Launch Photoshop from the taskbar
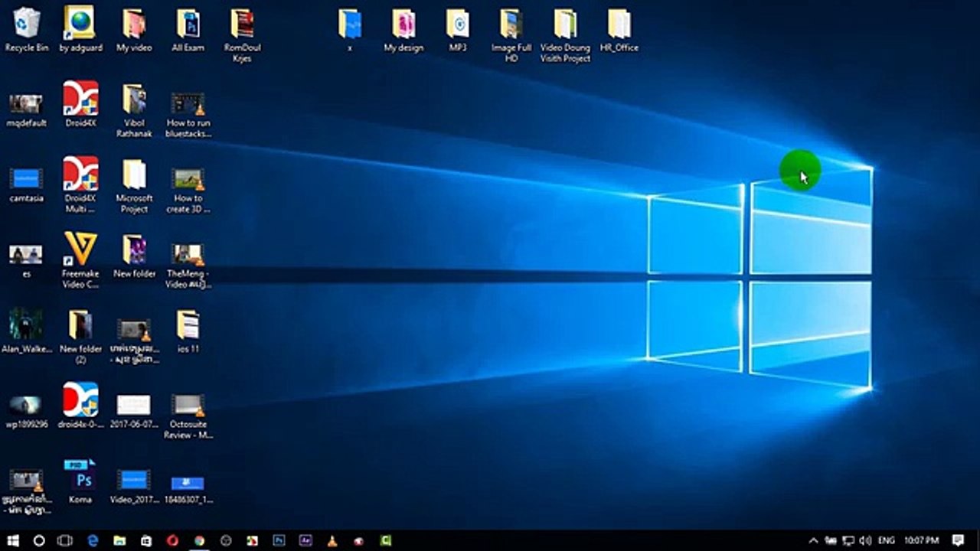The image size is (980, 551). point(279,540)
